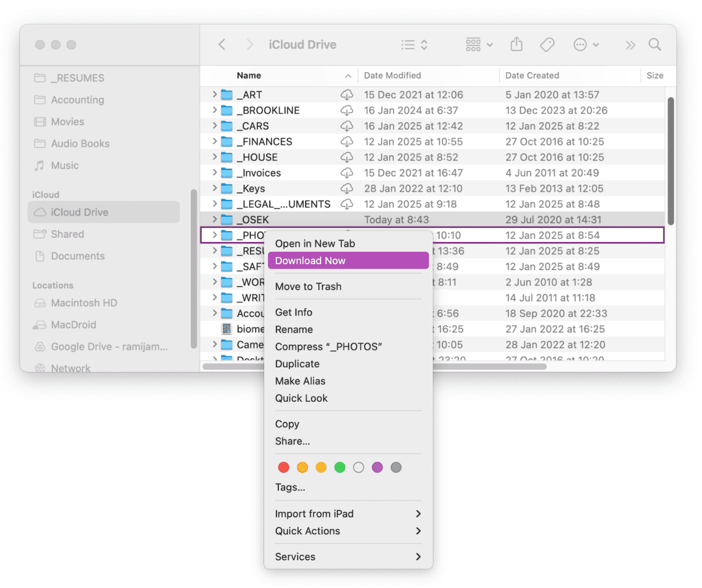Choose Copy in context menu
Image resolution: width=702 pixels, height=588 pixels.
pos(348,424)
